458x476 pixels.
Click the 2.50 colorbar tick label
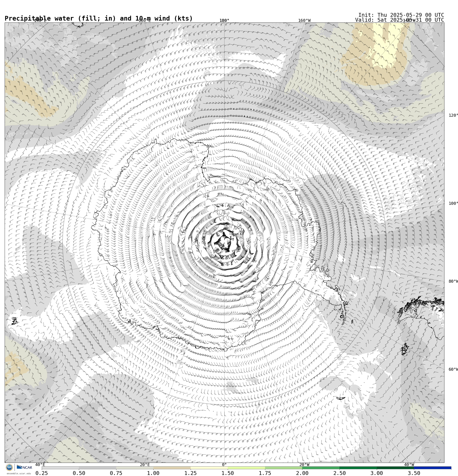click(339, 473)
